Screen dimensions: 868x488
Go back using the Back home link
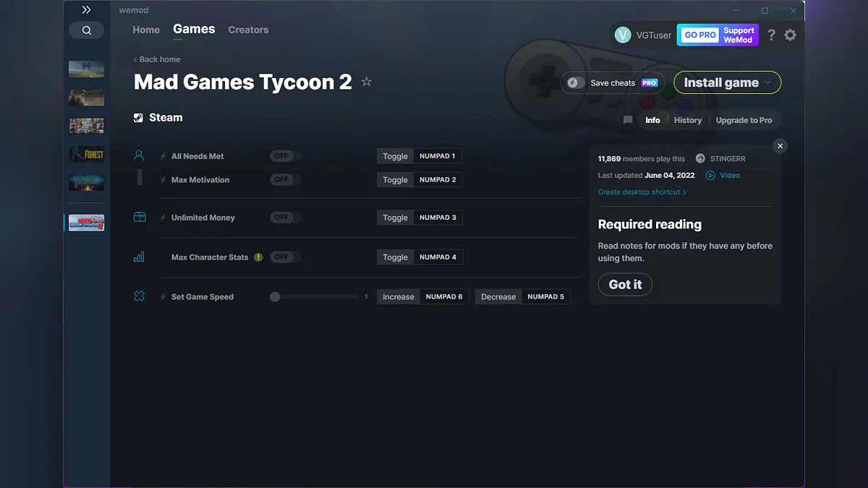point(156,59)
